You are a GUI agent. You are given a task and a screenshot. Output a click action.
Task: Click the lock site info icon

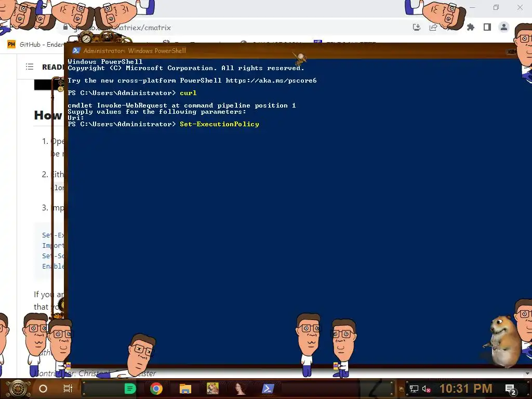65,27
